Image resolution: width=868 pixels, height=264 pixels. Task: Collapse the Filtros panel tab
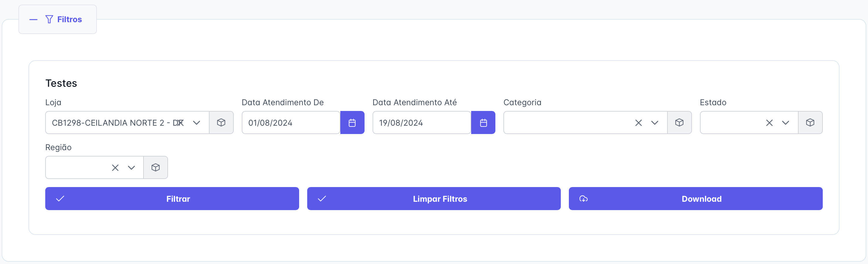pos(58,19)
